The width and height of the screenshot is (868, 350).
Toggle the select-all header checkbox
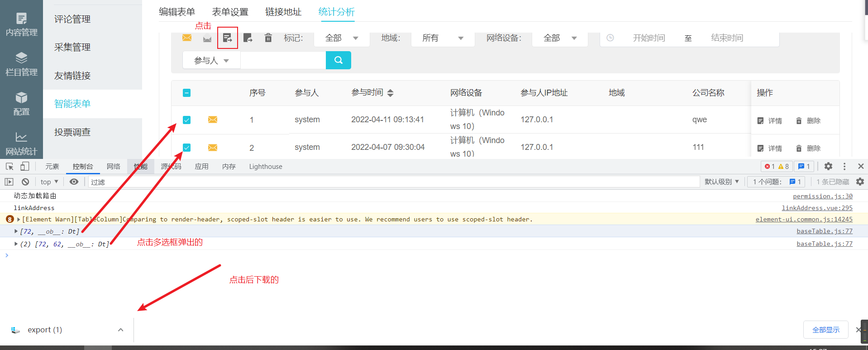tap(186, 93)
